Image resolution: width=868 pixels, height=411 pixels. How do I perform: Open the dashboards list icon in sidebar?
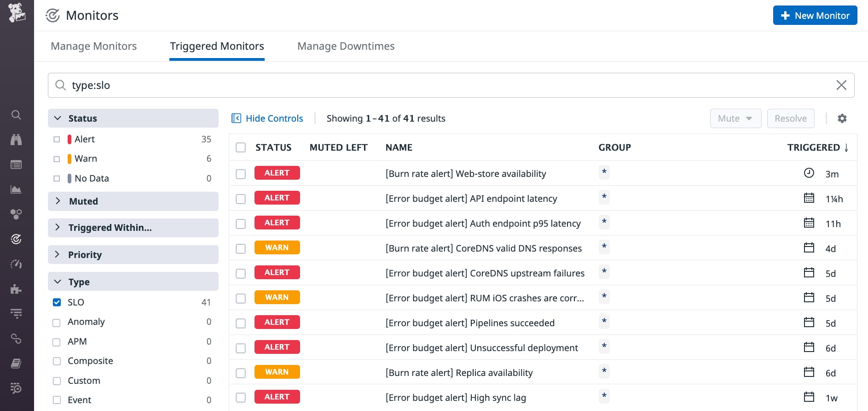tap(16, 164)
